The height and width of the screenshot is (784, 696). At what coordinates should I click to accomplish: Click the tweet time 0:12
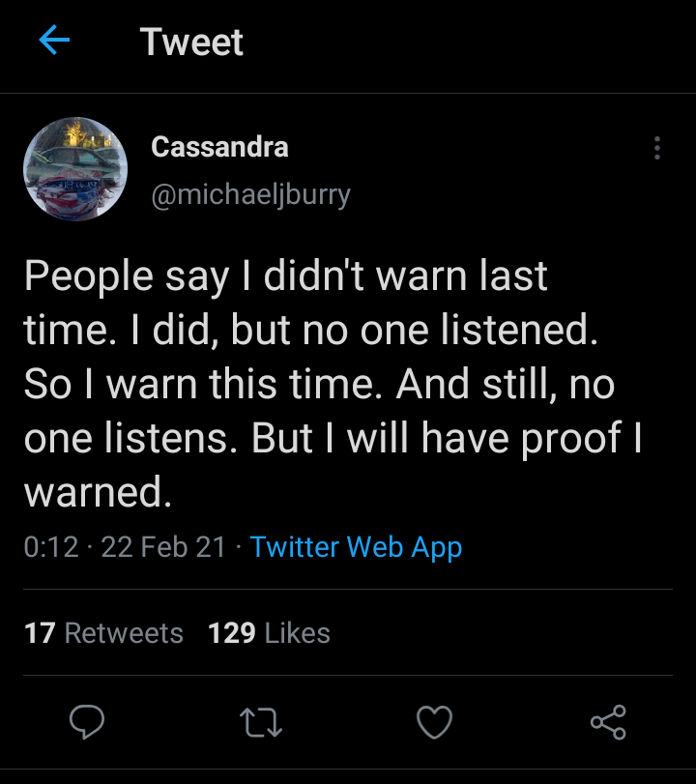coord(50,547)
